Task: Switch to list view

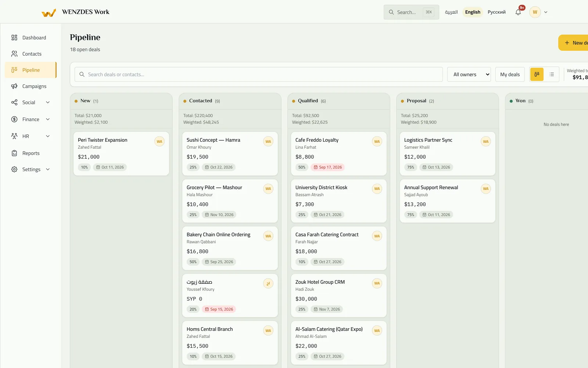Action: (x=552, y=74)
